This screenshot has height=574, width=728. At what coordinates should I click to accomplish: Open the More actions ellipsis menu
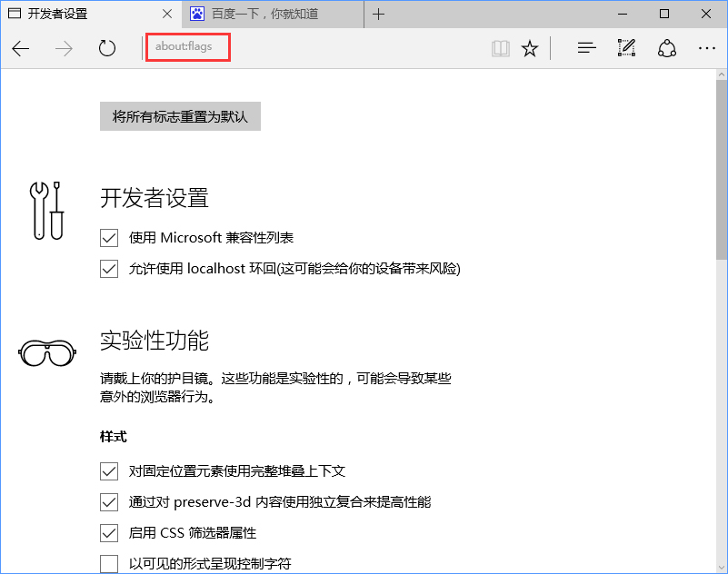(707, 49)
